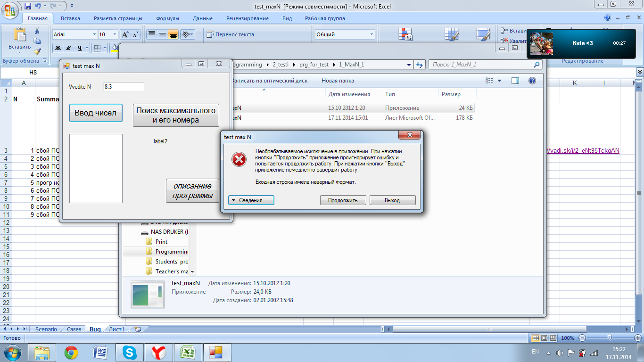Switch to the Формулы ribbon tab
The width and height of the screenshot is (644, 362).
pos(167,18)
